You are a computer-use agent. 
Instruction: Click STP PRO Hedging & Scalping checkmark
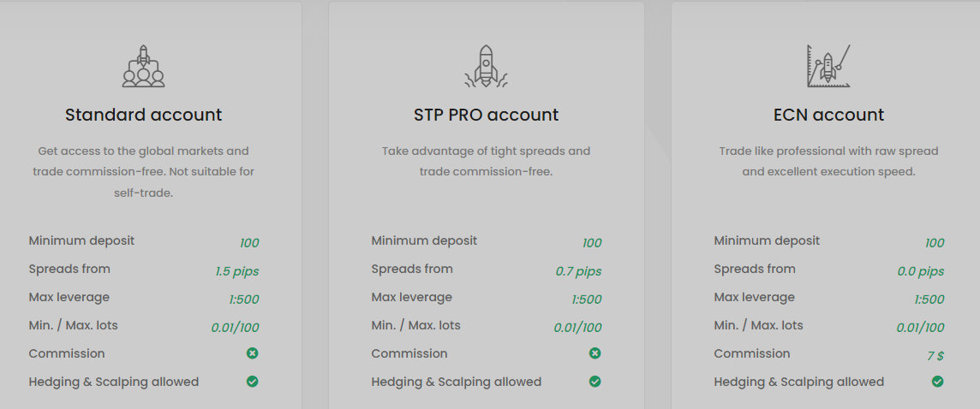[x=595, y=382]
